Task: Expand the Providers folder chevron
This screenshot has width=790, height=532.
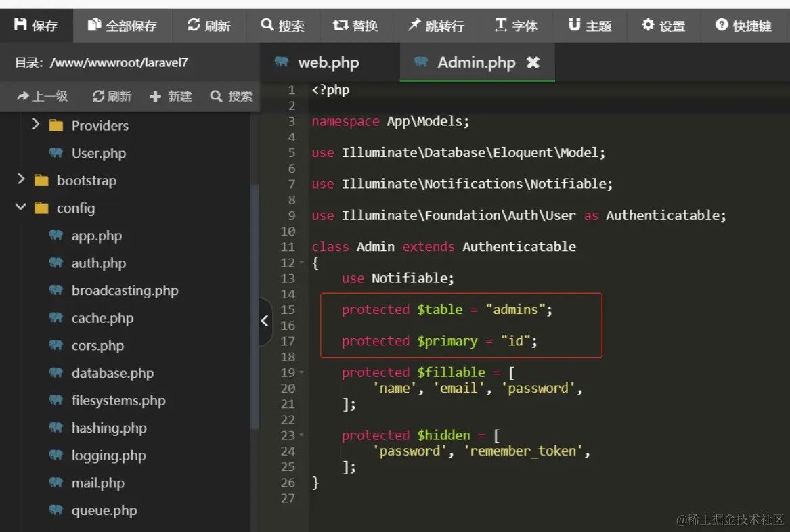Action: 35,124
